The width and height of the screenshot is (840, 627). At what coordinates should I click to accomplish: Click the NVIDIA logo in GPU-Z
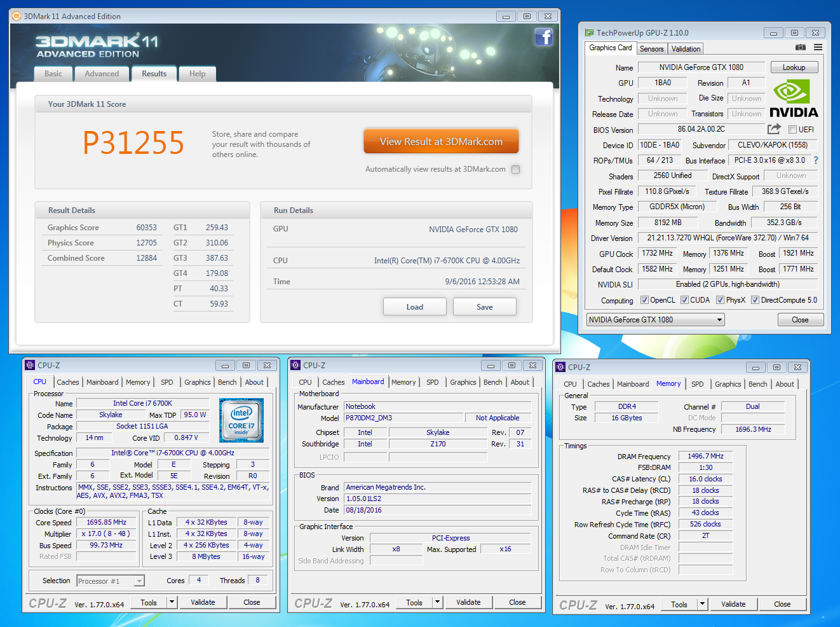pos(794,99)
